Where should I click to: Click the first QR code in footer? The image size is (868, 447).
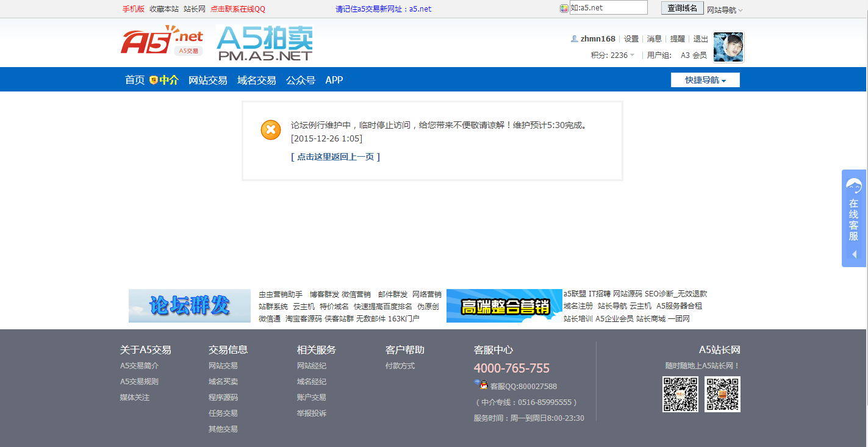click(x=680, y=394)
